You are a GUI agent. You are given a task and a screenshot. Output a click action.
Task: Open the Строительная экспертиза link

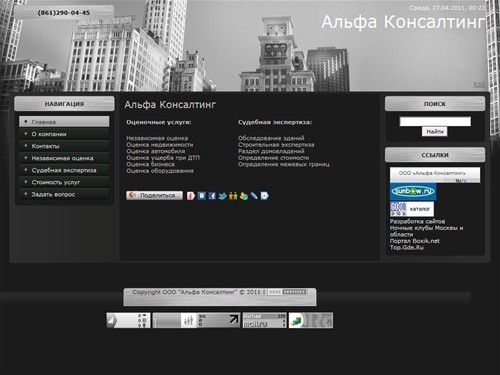(x=276, y=145)
